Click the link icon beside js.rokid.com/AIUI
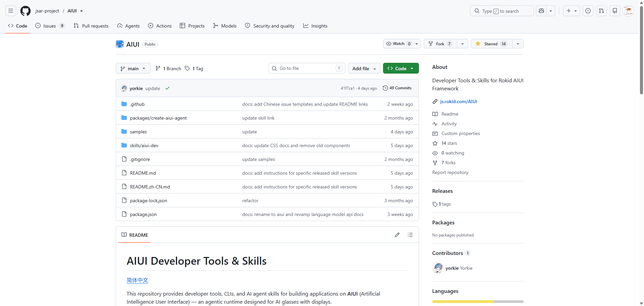The height and width of the screenshot is (306, 644). [435, 101]
